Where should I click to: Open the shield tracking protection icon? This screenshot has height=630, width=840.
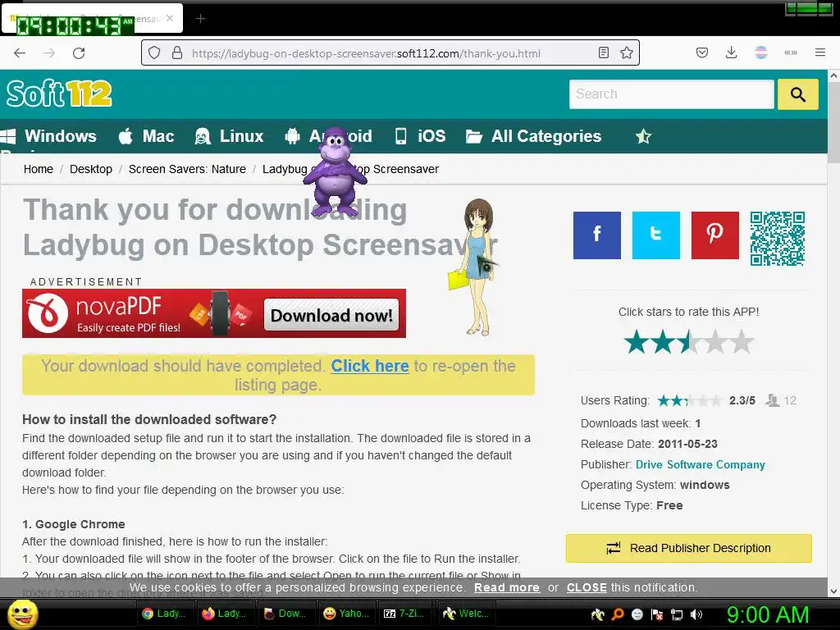[154, 53]
